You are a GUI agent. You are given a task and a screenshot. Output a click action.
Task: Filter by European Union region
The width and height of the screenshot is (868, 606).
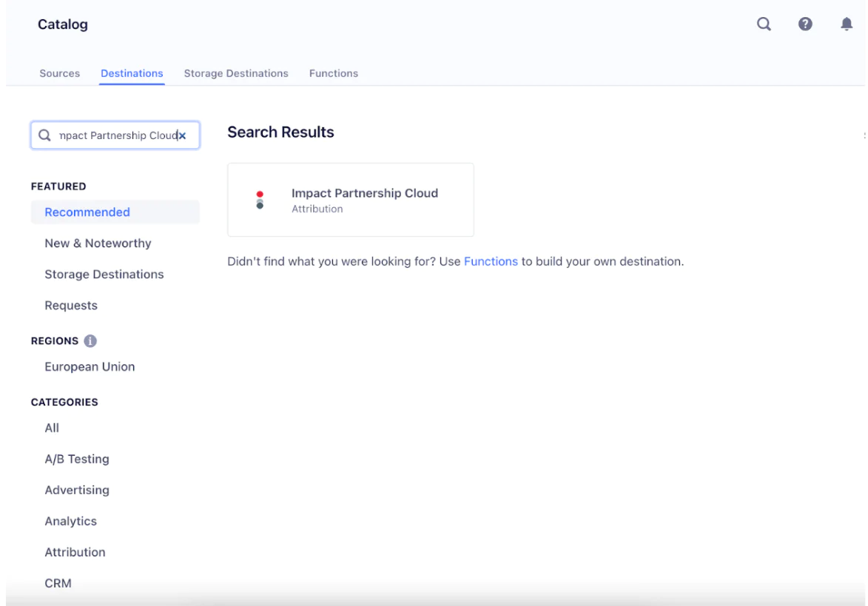coord(90,366)
